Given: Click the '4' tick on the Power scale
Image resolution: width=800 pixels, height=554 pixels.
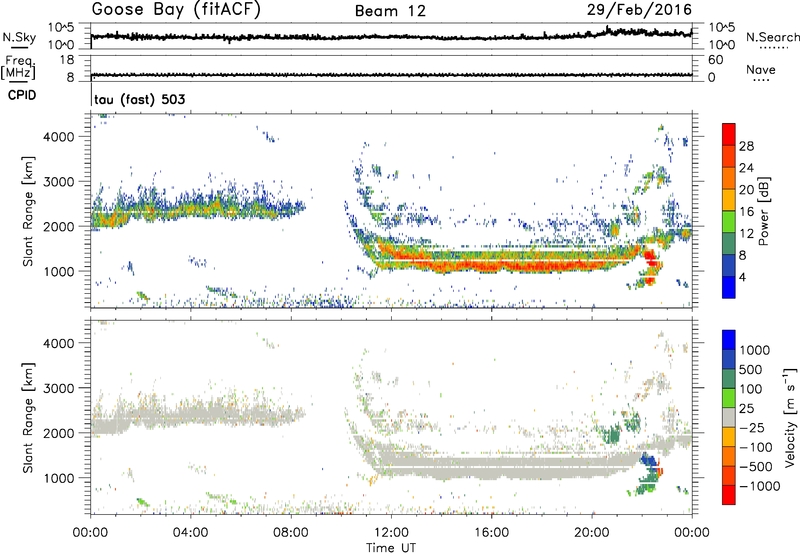Looking at the screenshot, I should click(742, 277).
